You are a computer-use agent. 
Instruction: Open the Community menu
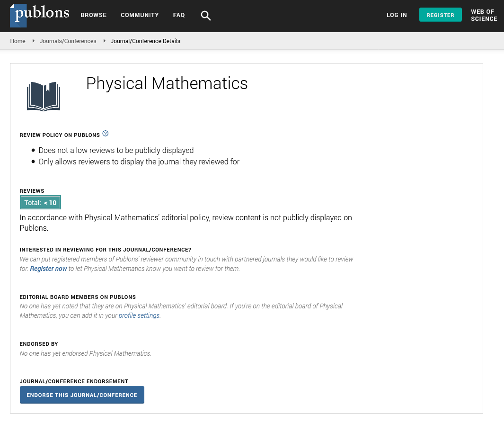(140, 15)
